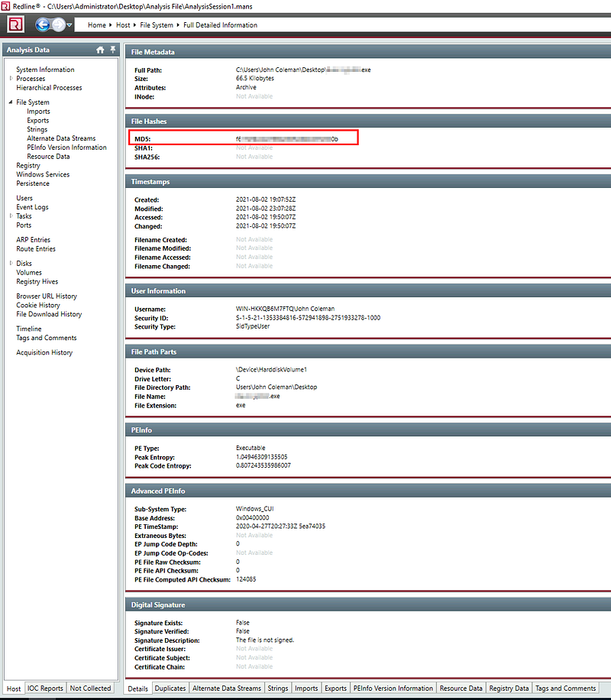The height and width of the screenshot is (700, 611).
Task: Open Acquisition History
Action: 44,353
